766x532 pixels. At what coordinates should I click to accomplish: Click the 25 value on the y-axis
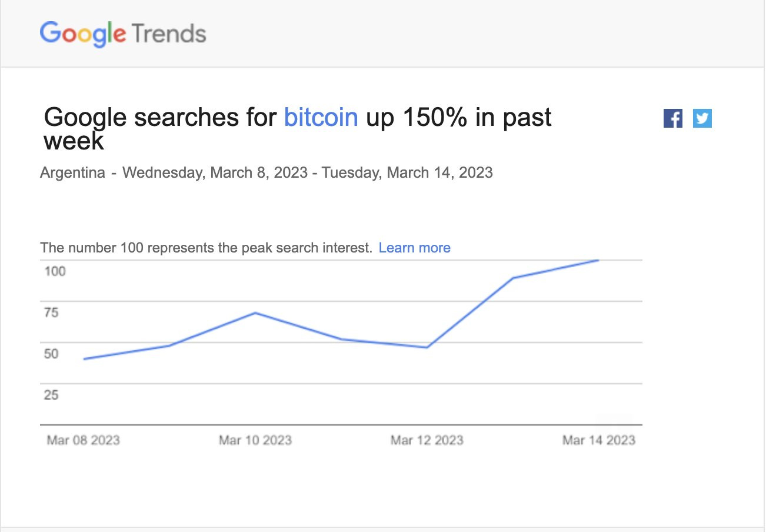point(51,395)
